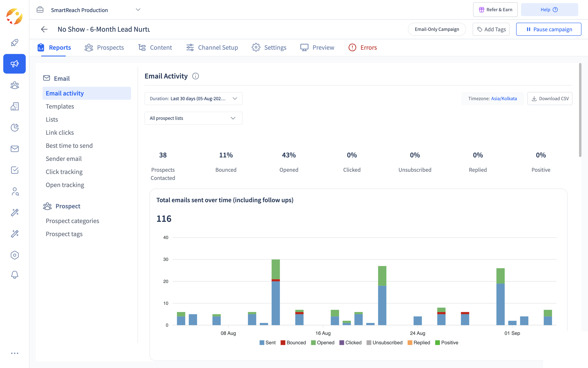
Task: Toggle the Positive series in chart legend
Action: coord(447,342)
